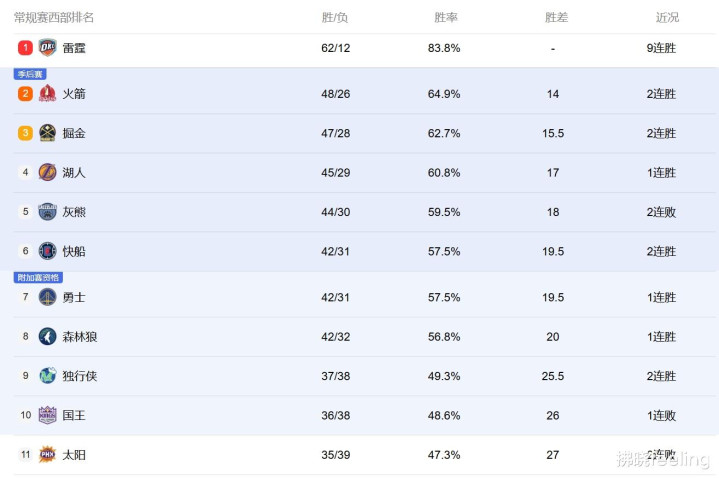Click the Thunder (雷霆) team logo
Screen dimensions: 719x478
coord(48,48)
